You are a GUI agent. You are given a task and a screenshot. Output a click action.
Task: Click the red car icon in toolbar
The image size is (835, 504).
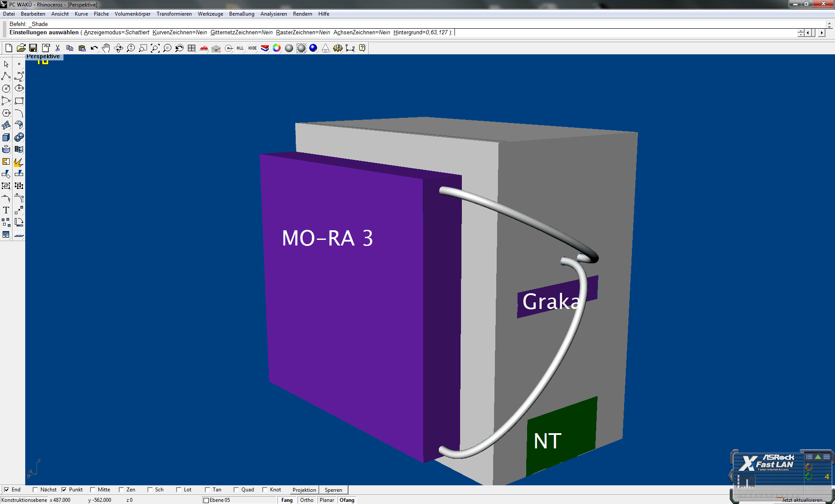204,48
